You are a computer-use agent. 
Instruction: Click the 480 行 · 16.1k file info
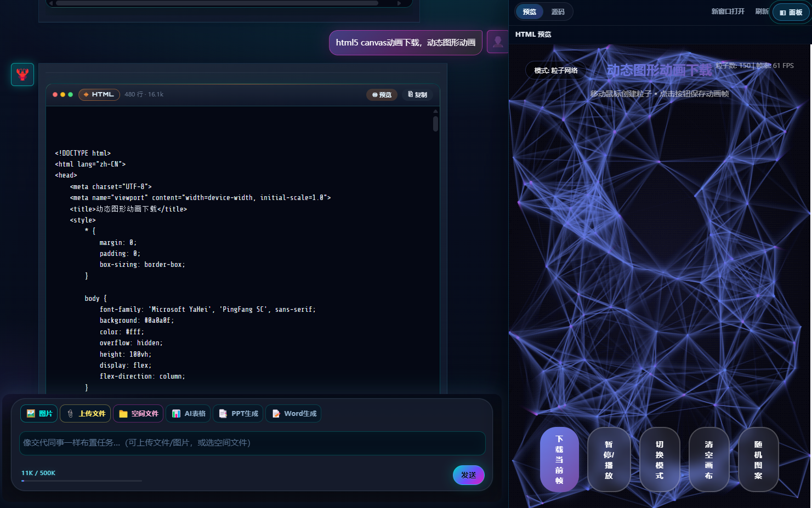pos(144,95)
